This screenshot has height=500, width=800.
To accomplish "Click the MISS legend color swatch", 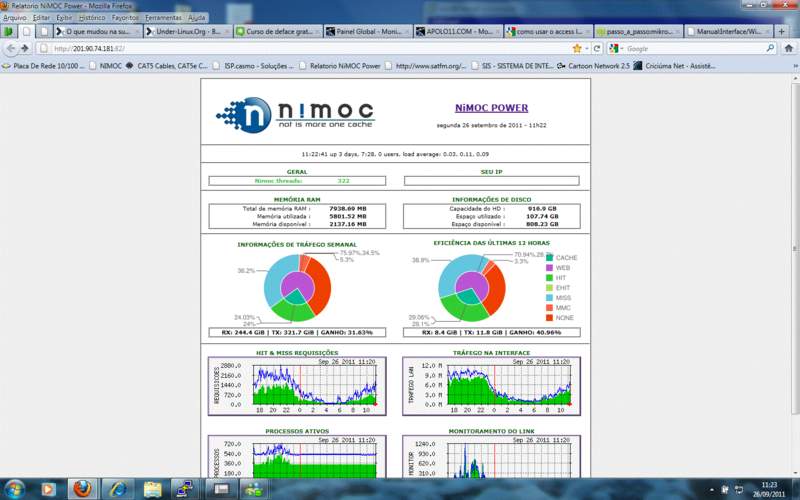I will [x=549, y=297].
